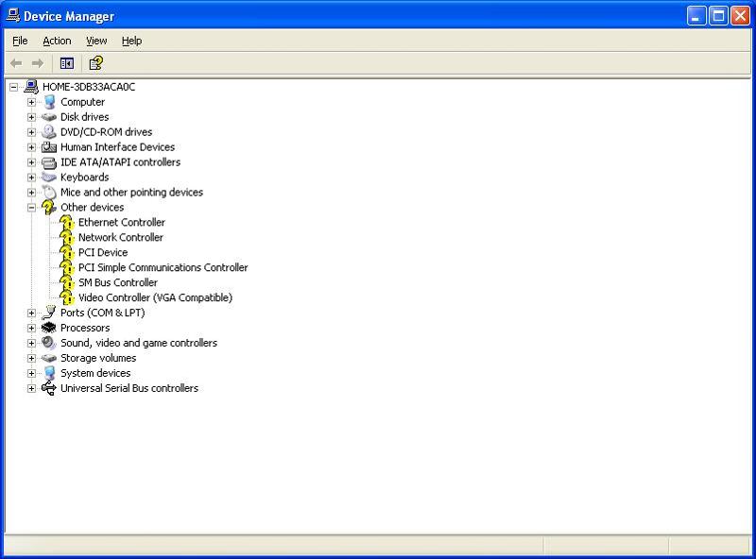Click the IDE ATA/ATAPI controllers icon
The width and height of the screenshot is (756, 559).
pyautogui.click(x=49, y=162)
